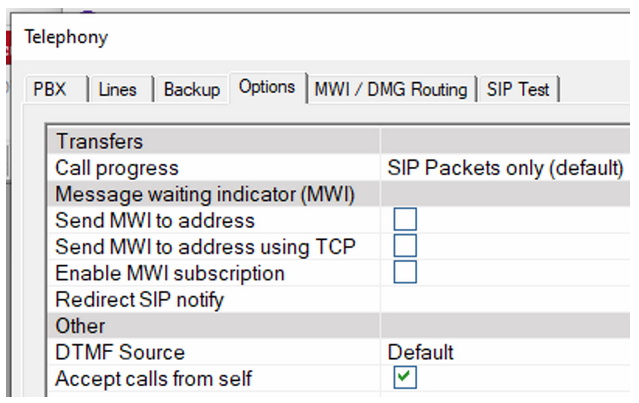Image resolution: width=639 pixels, height=403 pixels.
Task: Uncheck Accept calls from self
Action: tap(405, 378)
